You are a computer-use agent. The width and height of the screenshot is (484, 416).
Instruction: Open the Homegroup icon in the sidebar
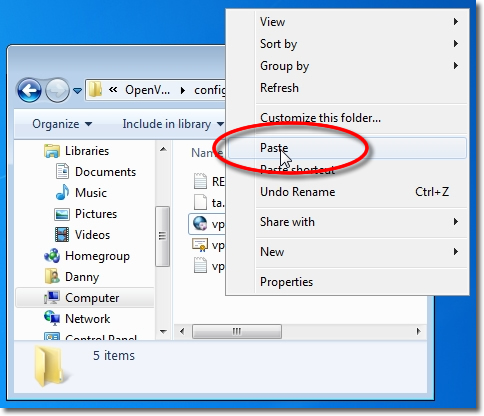tap(52, 256)
